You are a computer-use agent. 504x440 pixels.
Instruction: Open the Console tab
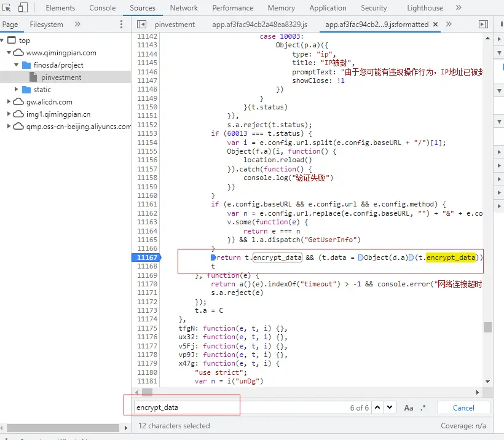[x=102, y=8]
